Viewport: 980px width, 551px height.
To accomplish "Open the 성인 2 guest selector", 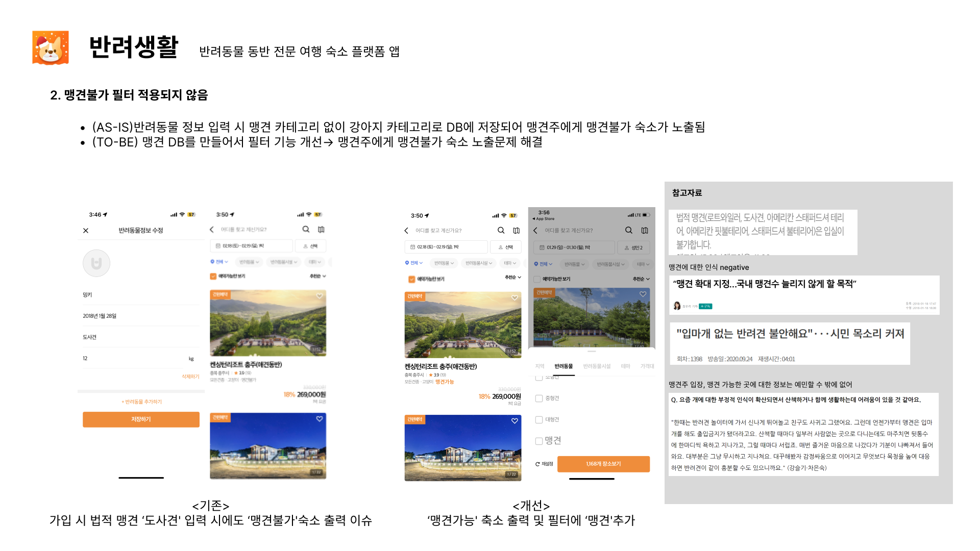I will tap(633, 247).
